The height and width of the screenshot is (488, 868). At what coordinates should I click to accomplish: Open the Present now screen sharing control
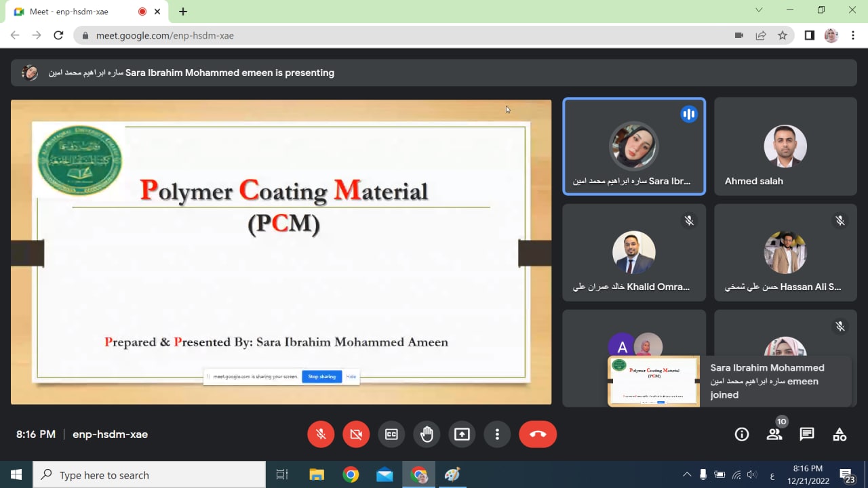click(462, 434)
